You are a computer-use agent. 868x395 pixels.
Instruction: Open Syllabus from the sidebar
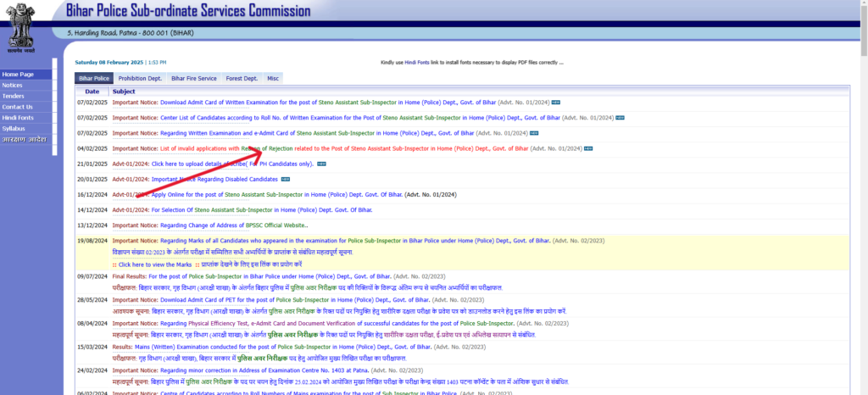26,128
